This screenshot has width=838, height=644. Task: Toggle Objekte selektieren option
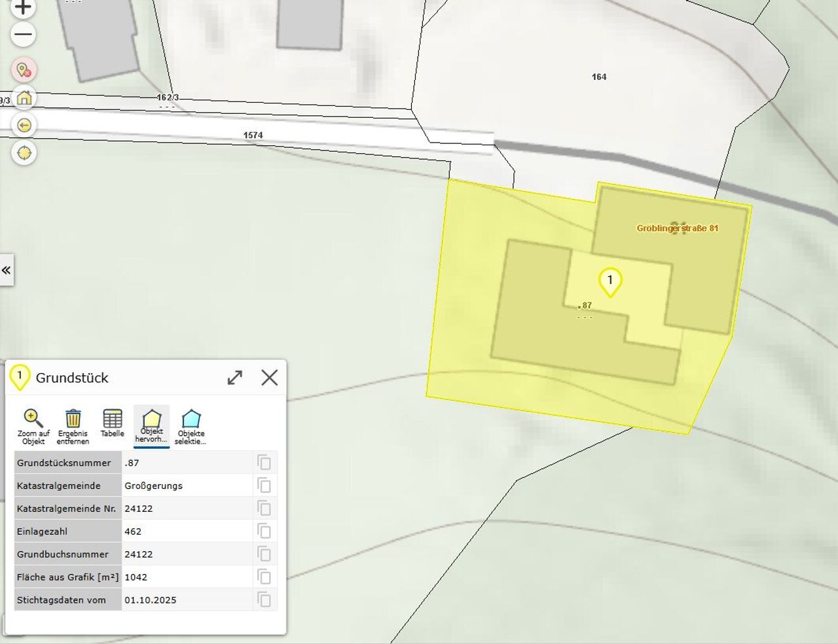pos(191,426)
